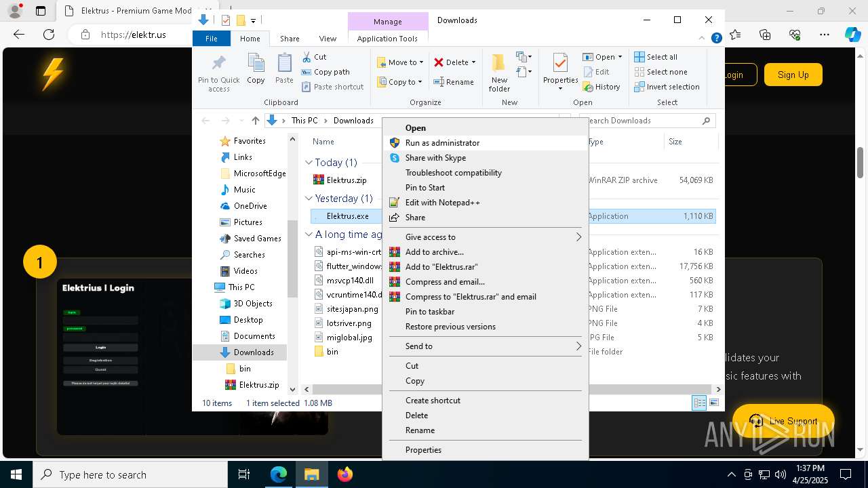Screen dimensions: 868x488
Task: Click Copy path in Clipboard group
Action: 325,72
